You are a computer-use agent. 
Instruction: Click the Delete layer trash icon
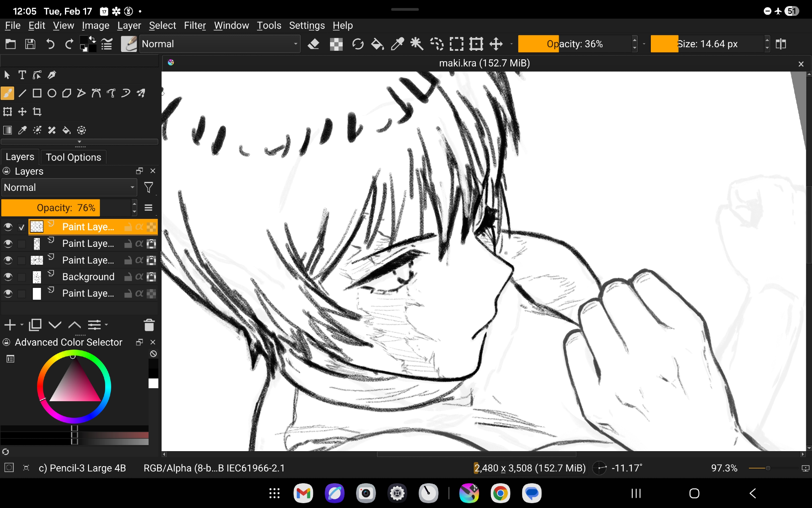click(x=149, y=325)
